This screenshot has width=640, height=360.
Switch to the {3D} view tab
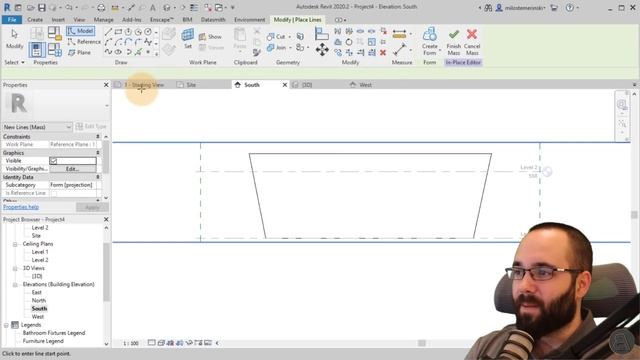(307, 85)
